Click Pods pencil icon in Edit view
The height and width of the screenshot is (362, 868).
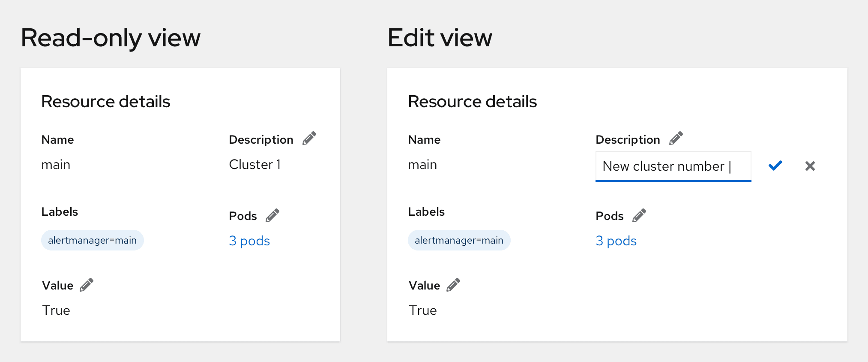[639, 215]
